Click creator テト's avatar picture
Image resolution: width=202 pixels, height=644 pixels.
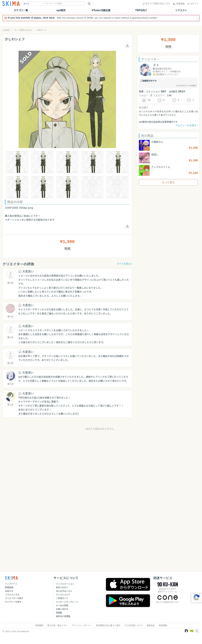[x=145, y=70]
